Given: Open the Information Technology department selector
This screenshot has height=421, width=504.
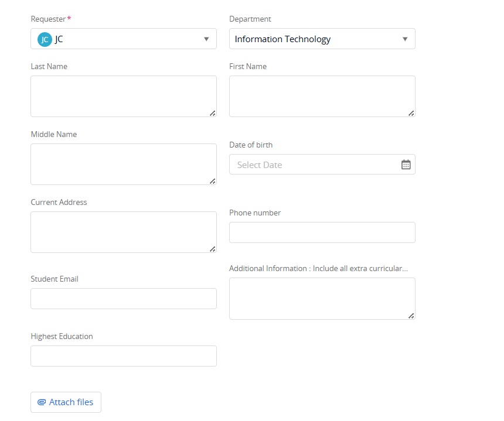Looking at the screenshot, I should [x=322, y=39].
